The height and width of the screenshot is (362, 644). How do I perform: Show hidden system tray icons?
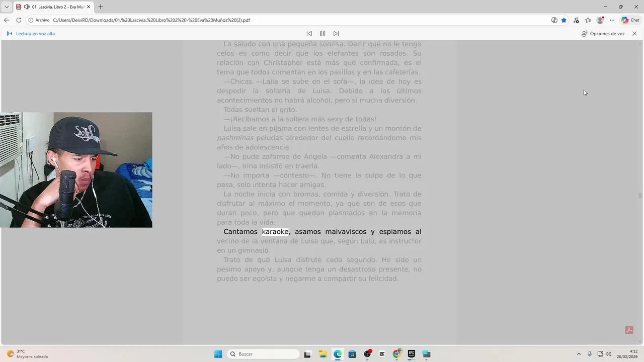point(579,354)
